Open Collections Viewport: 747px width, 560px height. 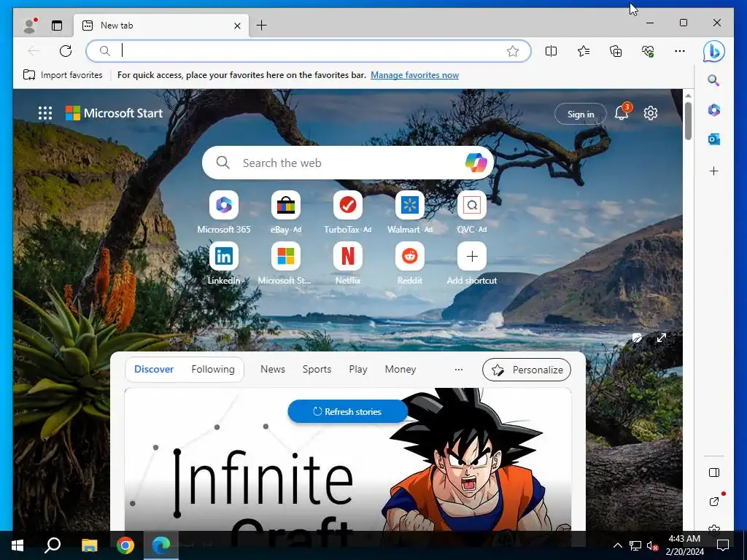coord(616,51)
